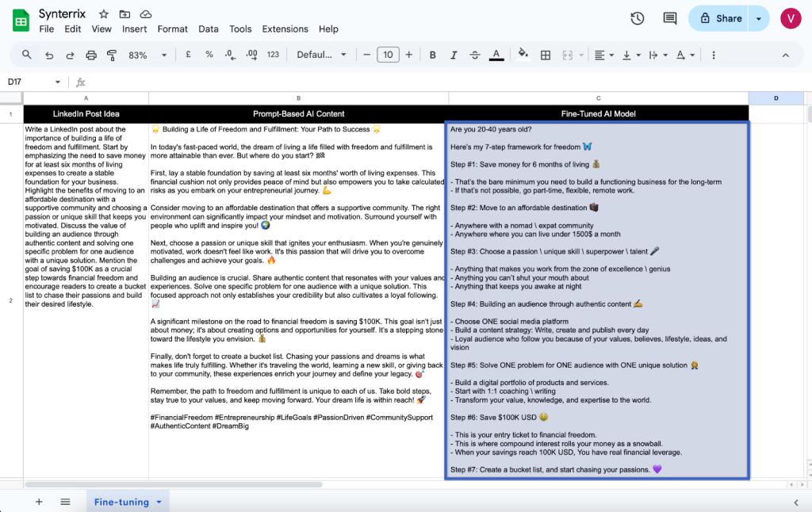Open the text color picker

click(496, 55)
